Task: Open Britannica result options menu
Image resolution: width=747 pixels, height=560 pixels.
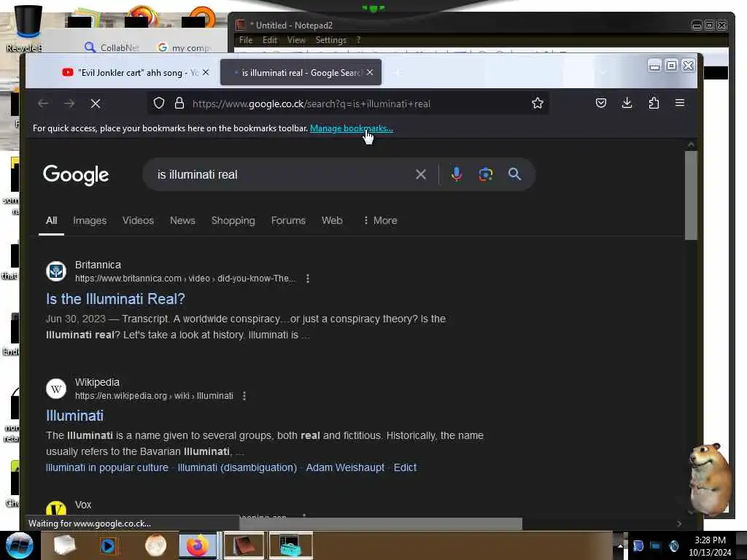Action: 308,279
